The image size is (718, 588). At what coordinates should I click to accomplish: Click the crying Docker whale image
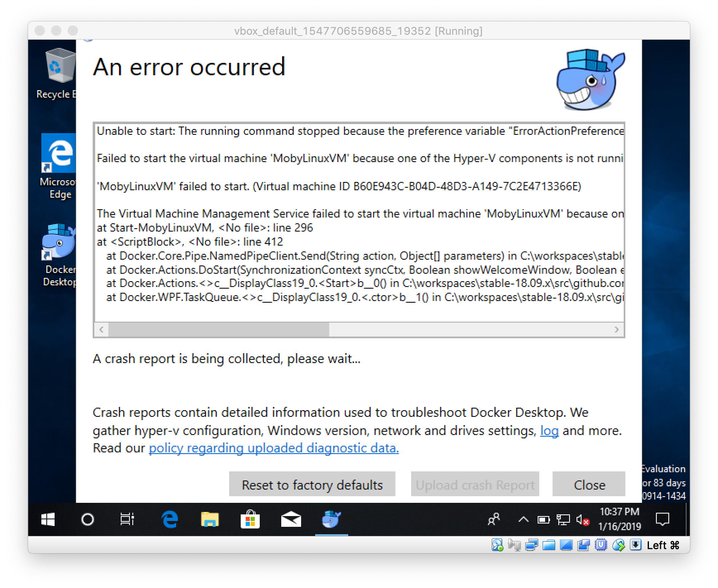(591, 80)
